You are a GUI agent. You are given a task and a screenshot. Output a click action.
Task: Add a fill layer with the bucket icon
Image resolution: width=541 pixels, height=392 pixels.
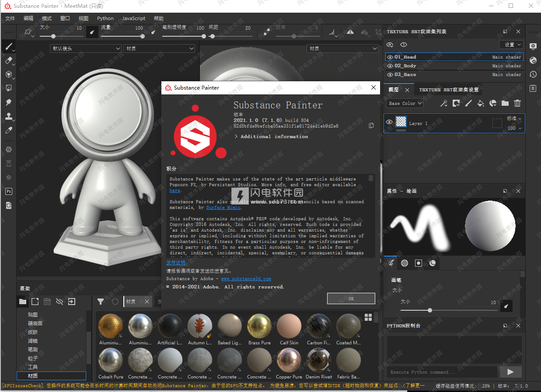[481, 103]
